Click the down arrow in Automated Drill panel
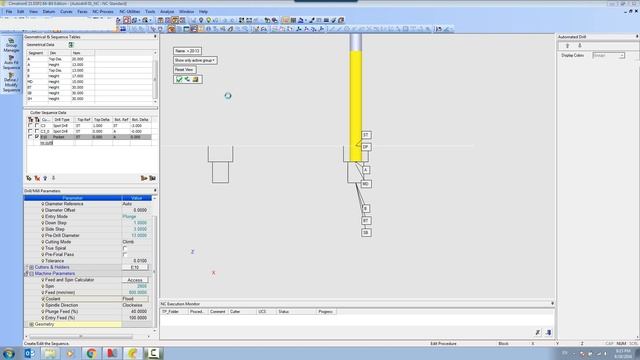The width and height of the screenshot is (640, 360). pos(580,46)
